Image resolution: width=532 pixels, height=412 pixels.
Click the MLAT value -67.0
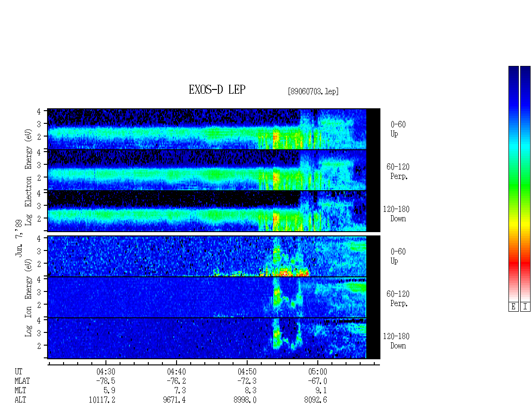click(x=318, y=381)
